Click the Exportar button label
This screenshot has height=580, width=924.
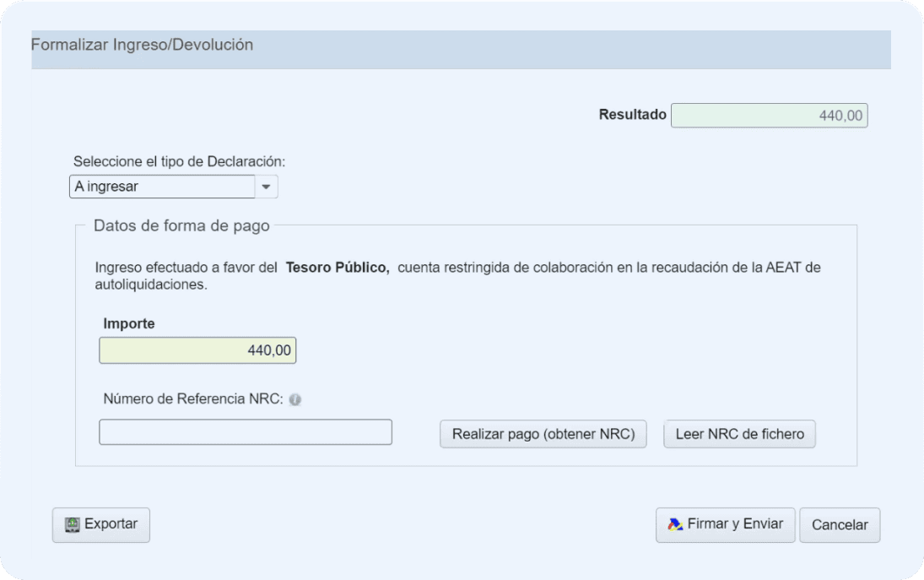111,524
